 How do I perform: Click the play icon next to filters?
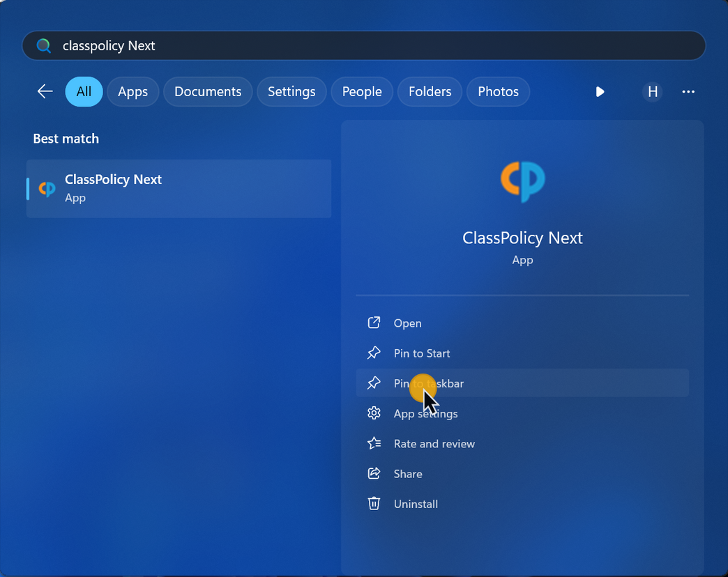coord(600,91)
